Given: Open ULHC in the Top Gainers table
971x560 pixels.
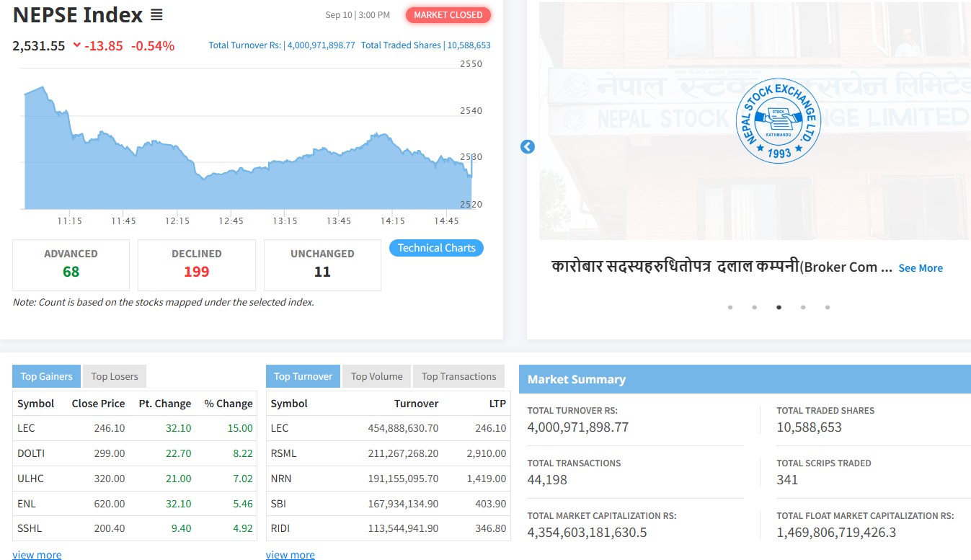Looking at the screenshot, I should [30, 479].
